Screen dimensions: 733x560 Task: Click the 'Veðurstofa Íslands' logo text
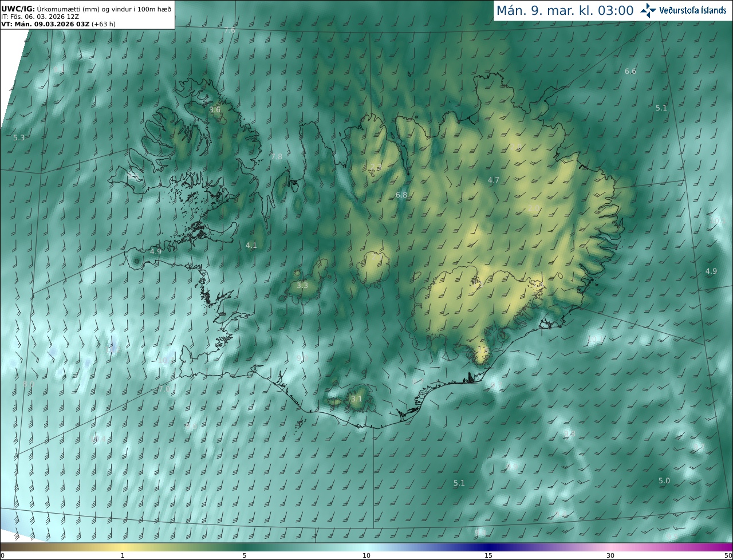692,10
